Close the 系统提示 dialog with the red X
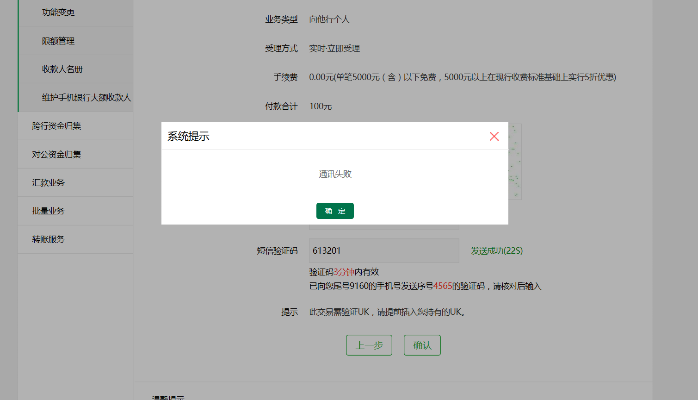698x400 pixels. click(x=494, y=136)
